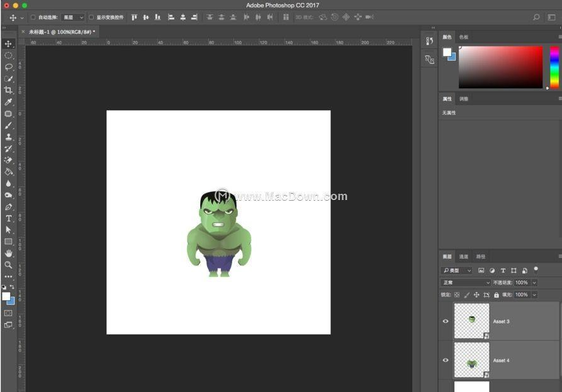Switch to the 色板 Swatches tab
This screenshot has height=392, width=562.
[464, 37]
